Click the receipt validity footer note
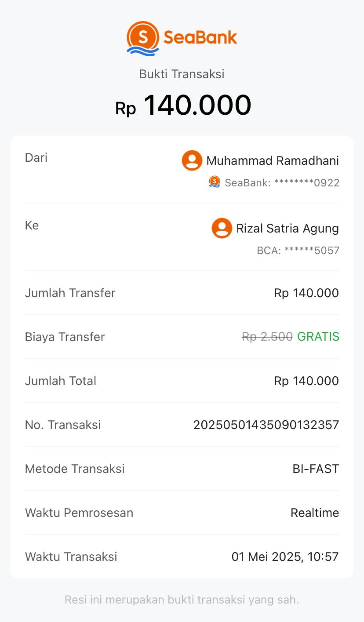The image size is (364, 622). (182, 600)
